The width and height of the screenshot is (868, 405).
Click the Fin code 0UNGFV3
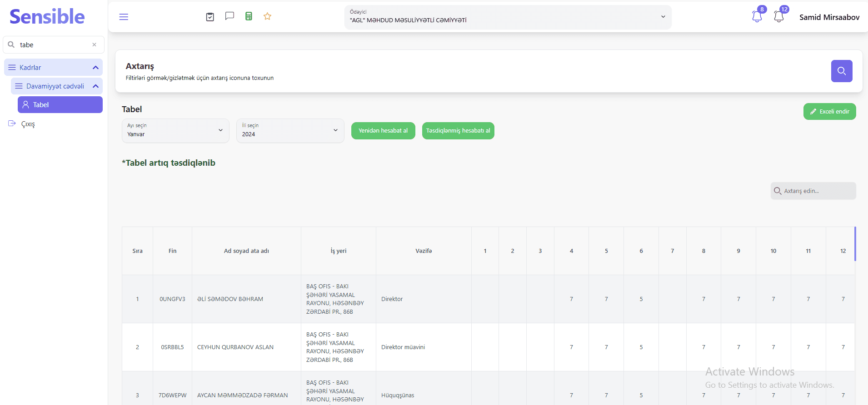(172, 299)
